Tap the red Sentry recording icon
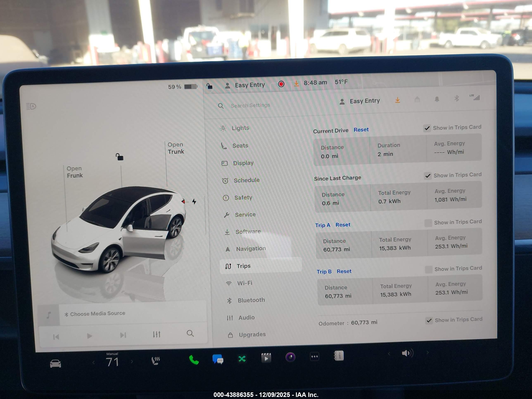 coord(281,84)
